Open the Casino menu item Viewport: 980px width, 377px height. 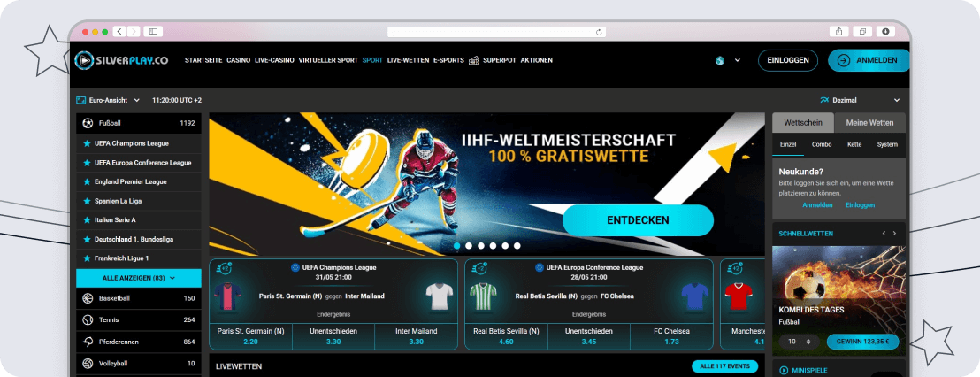coord(239,61)
